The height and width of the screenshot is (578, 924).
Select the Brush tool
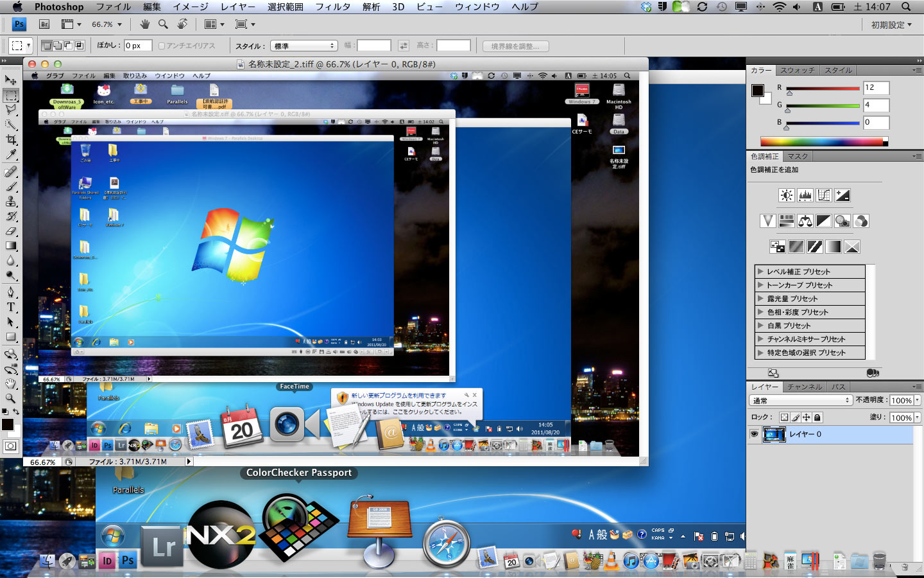click(x=11, y=186)
